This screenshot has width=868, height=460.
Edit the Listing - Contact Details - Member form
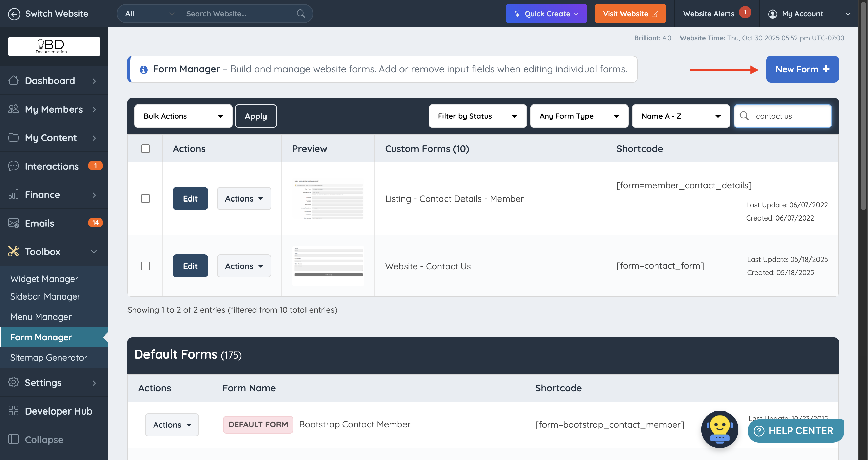(x=190, y=198)
